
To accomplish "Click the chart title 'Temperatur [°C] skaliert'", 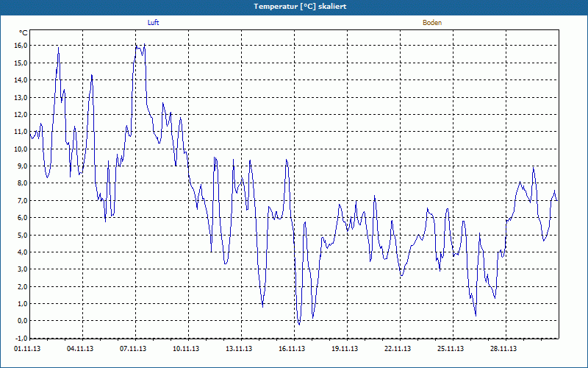I will click(x=300, y=7).
